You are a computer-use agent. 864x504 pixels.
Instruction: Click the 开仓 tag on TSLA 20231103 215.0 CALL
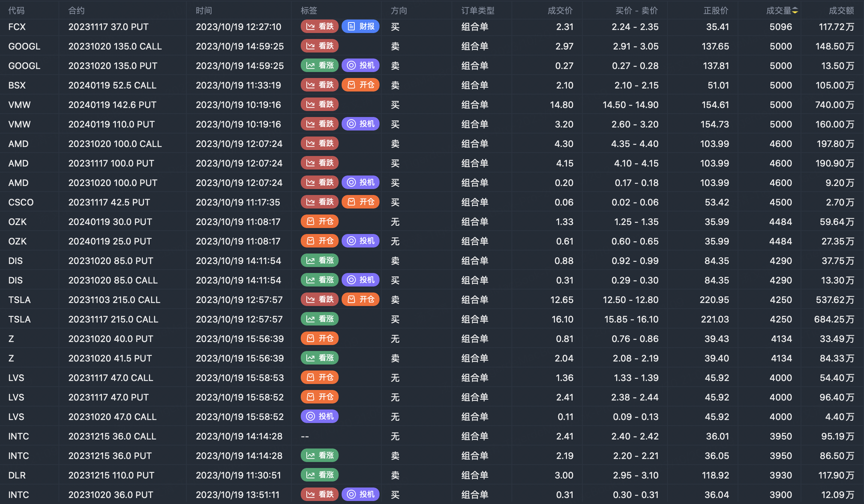tap(360, 300)
